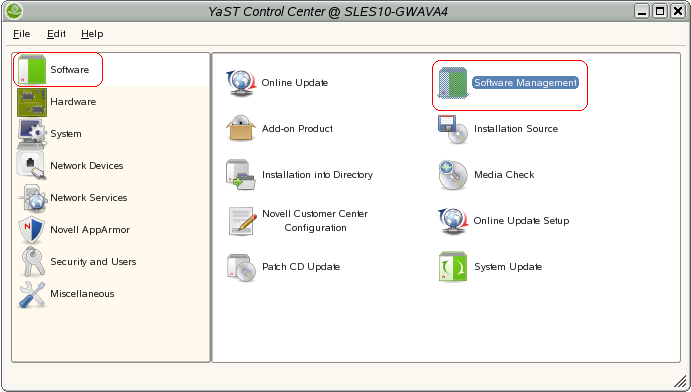This screenshot has height=392, width=691.
Task: Select the green Software category icon
Action: pyautogui.click(x=32, y=70)
